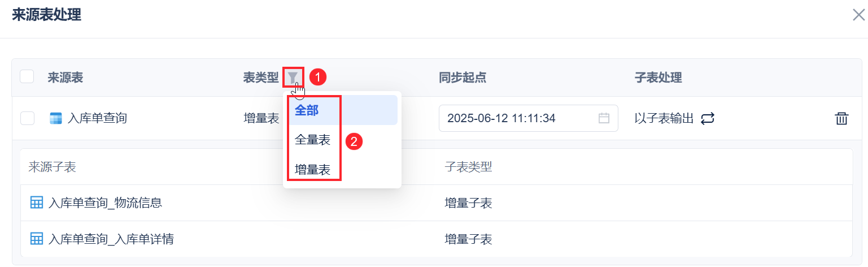Select the 入库单查询_物流信息 sub-table row

pyautogui.click(x=436, y=203)
